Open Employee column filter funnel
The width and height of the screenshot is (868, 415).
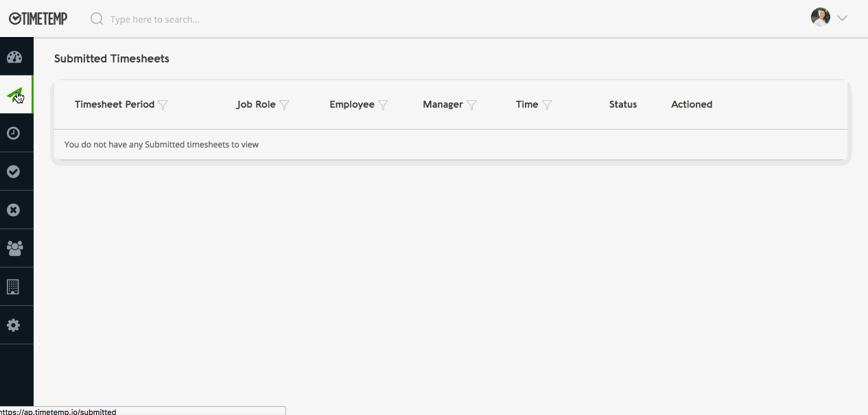(383, 105)
